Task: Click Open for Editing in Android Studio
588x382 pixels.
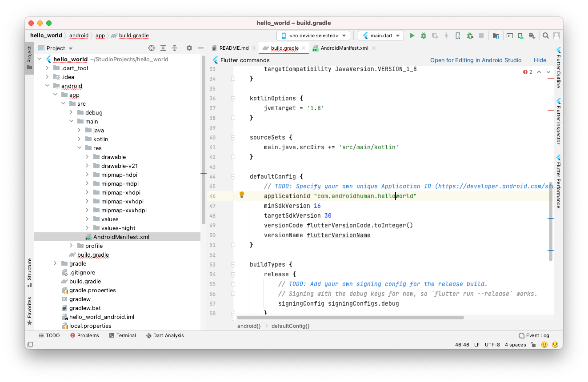Action: coord(476,60)
